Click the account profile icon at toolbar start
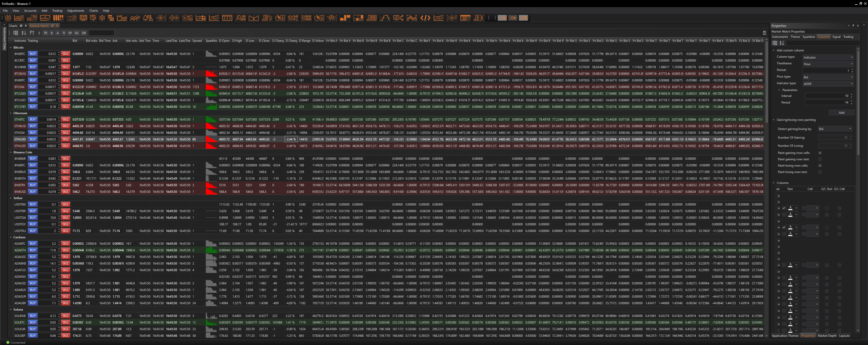This screenshot has width=868, height=345. (x=8, y=18)
